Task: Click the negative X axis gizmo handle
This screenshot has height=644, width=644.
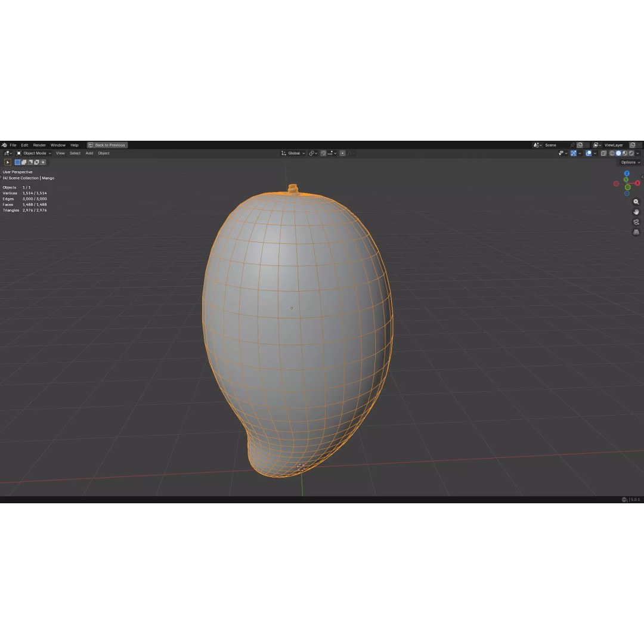Action: pos(616,184)
